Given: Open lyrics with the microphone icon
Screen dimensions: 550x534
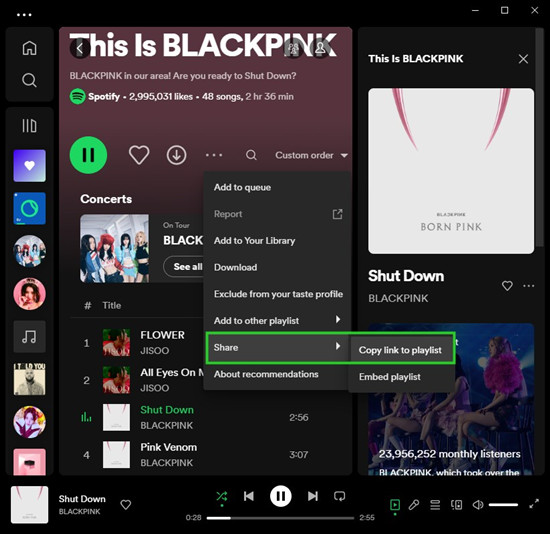Looking at the screenshot, I should coord(414,505).
